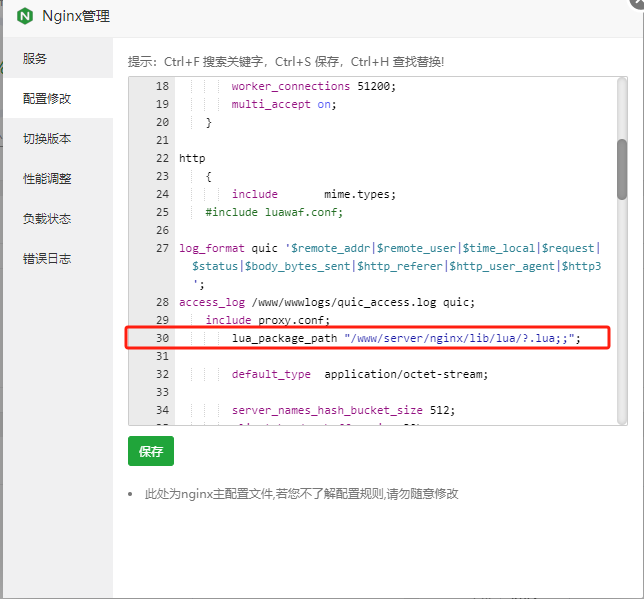The height and width of the screenshot is (599, 644).
Task: Click the closing brace on line 20
Action: 209,122
